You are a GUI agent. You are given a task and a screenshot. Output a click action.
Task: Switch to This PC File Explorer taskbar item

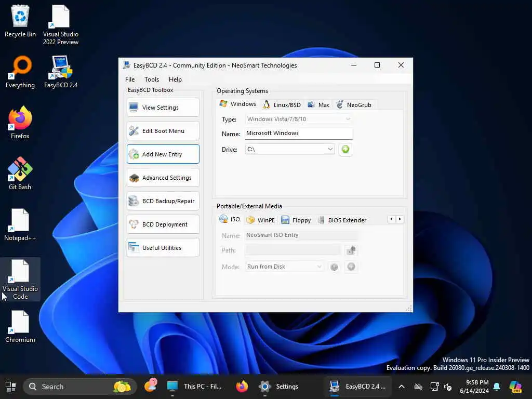point(194,387)
